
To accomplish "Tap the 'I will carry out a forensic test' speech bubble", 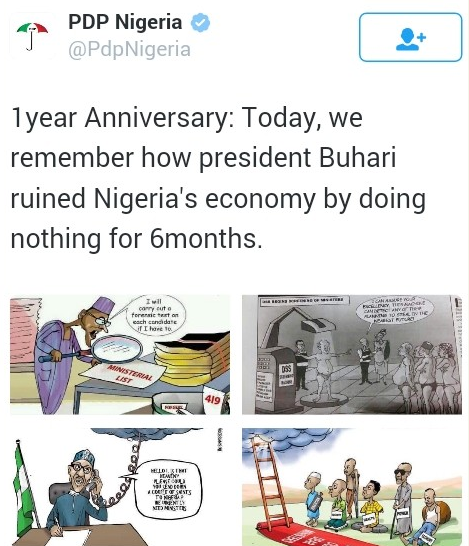I will 154,315.
